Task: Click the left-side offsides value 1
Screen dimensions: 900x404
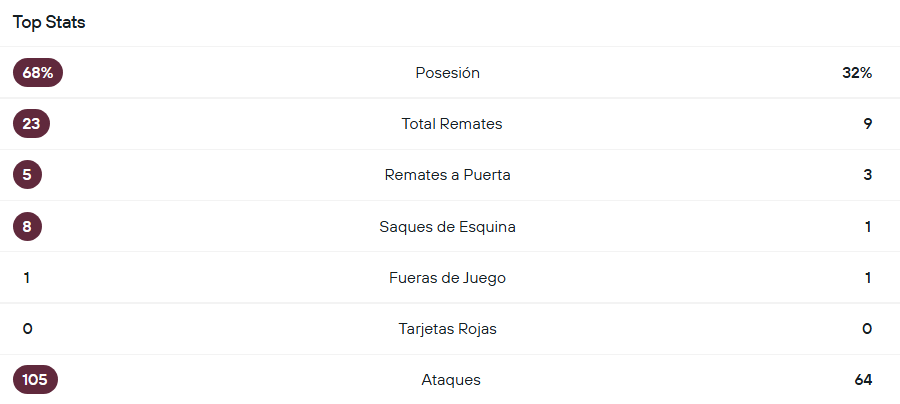Action: [27, 278]
